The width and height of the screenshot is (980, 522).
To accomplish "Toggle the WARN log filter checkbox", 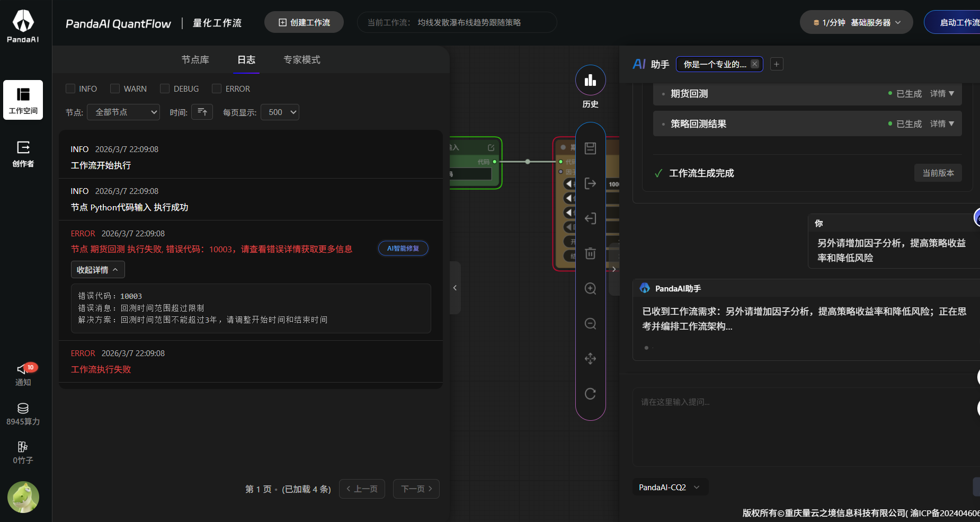I will click(x=115, y=89).
